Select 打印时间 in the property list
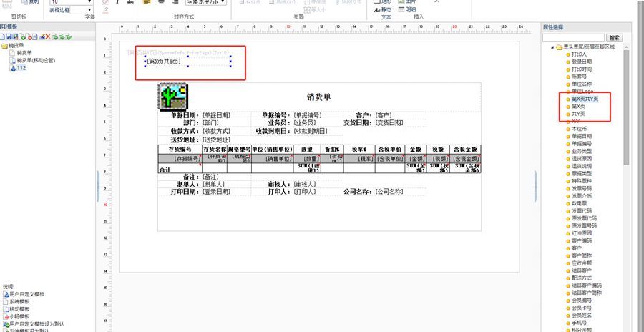 (x=582, y=69)
